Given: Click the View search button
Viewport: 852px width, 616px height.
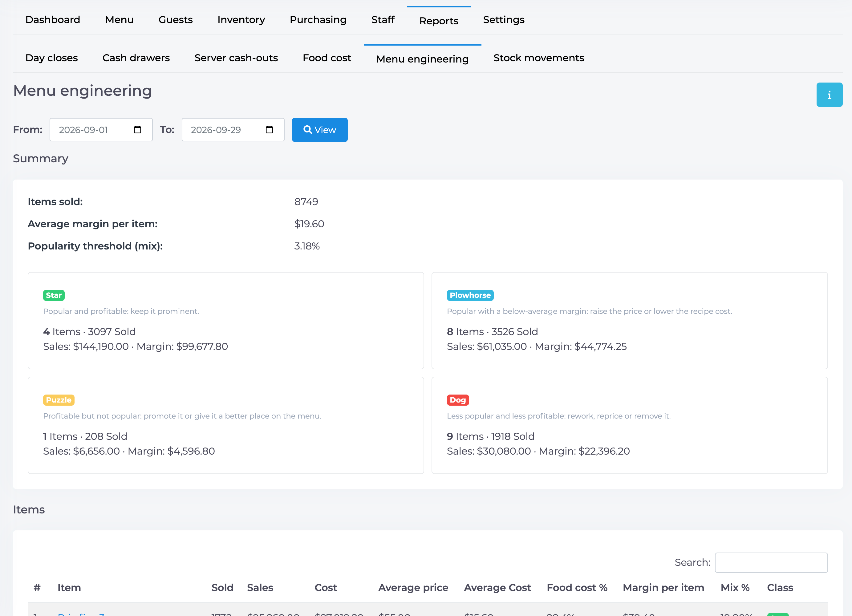Looking at the screenshot, I should point(320,130).
